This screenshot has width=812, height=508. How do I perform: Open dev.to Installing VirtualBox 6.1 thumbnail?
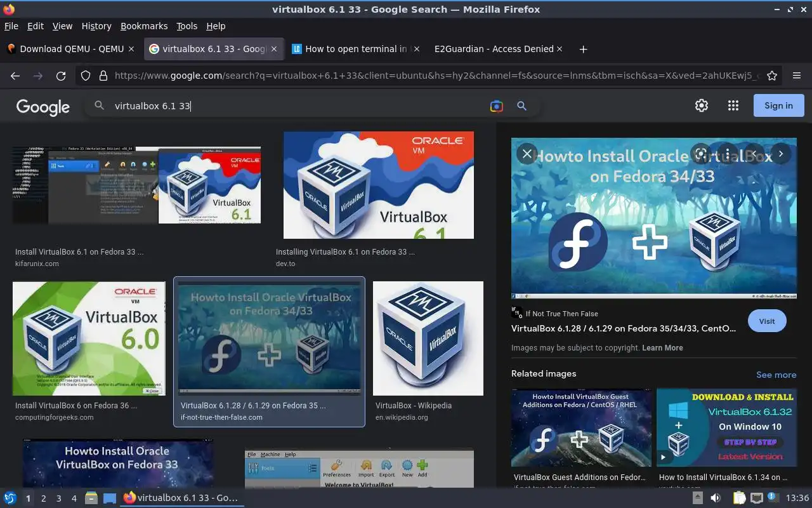(379, 185)
